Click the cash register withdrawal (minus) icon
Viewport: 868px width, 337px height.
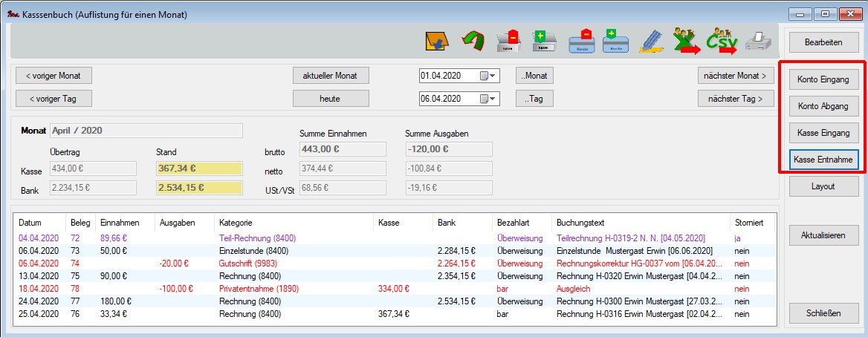pyautogui.click(x=510, y=42)
